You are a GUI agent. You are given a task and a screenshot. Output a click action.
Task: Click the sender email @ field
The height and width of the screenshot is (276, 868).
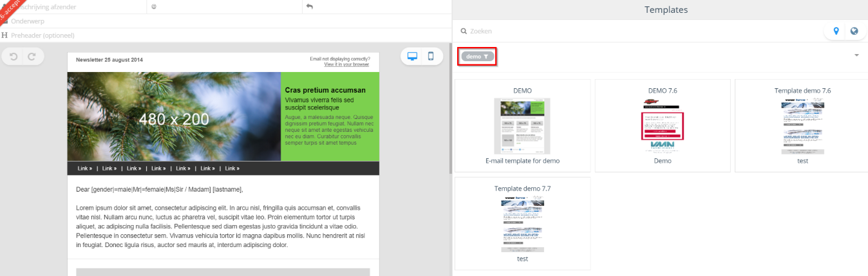[x=224, y=6]
